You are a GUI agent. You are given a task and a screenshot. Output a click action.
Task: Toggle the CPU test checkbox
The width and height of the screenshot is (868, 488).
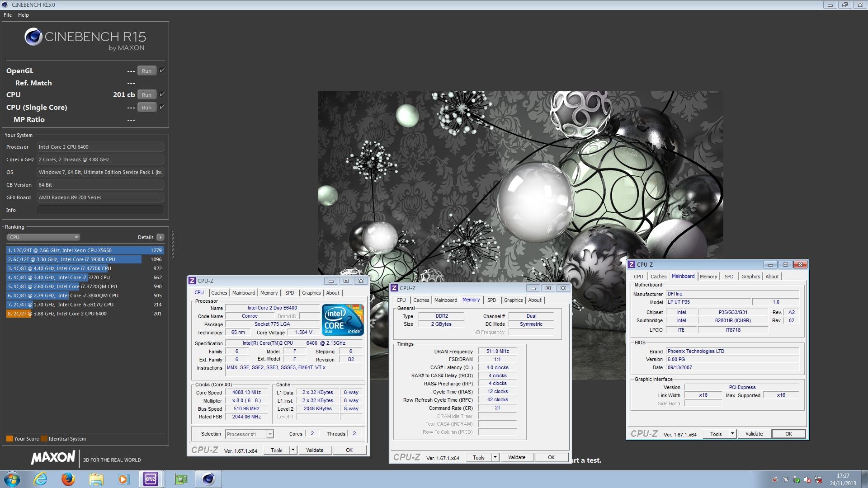[x=162, y=94]
